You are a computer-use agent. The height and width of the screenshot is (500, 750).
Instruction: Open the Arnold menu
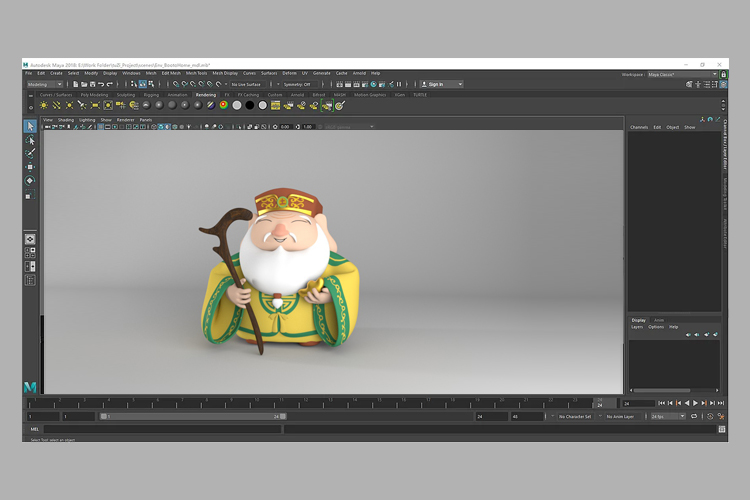(359, 73)
